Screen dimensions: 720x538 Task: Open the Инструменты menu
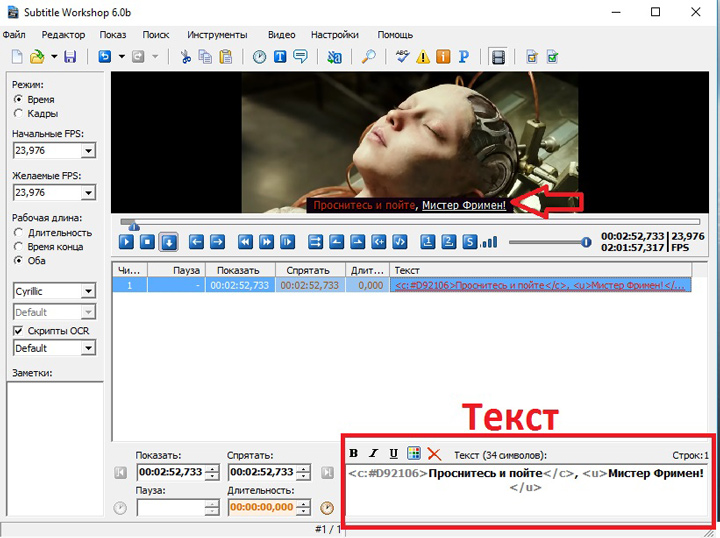tap(217, 35)
